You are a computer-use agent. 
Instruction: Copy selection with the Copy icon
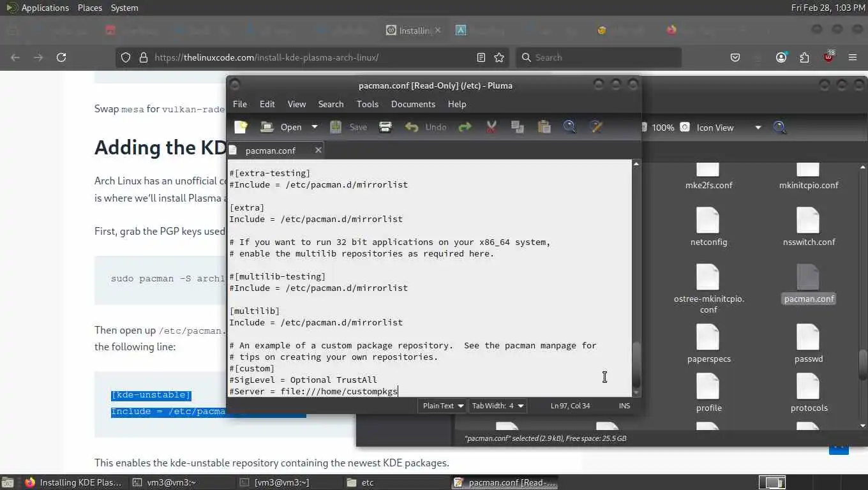pyautogui.click(x=518, y=127)
